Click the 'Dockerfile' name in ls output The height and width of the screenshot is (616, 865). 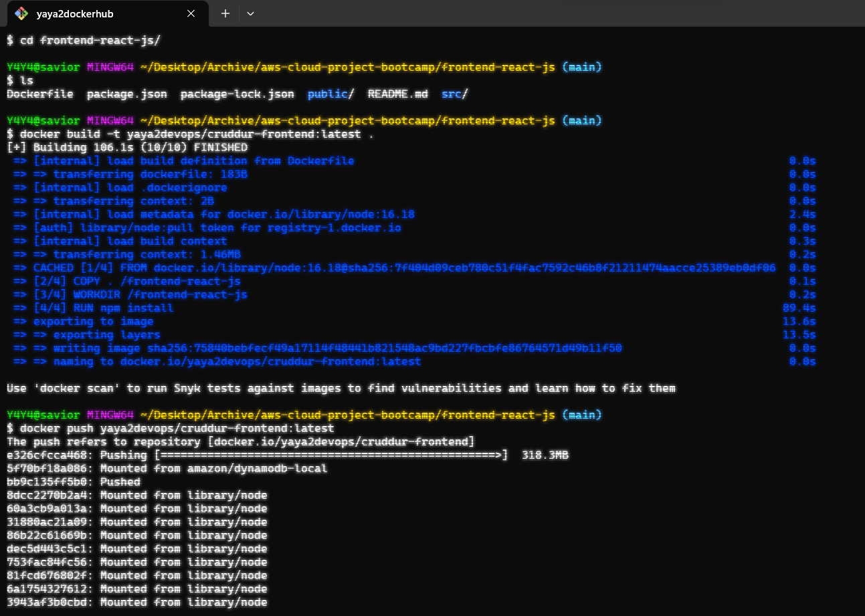[x=40, y=94]
